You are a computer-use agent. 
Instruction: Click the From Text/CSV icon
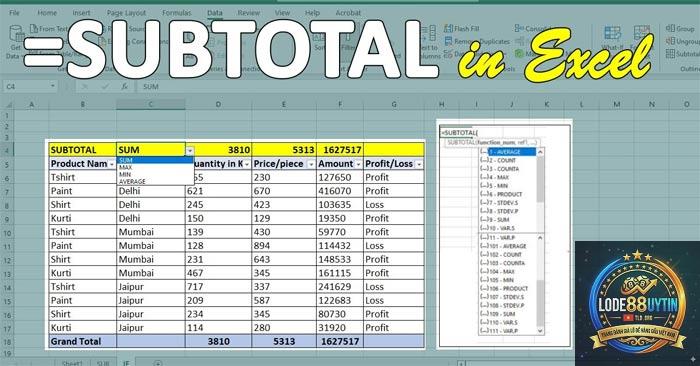tap(33, 29)
